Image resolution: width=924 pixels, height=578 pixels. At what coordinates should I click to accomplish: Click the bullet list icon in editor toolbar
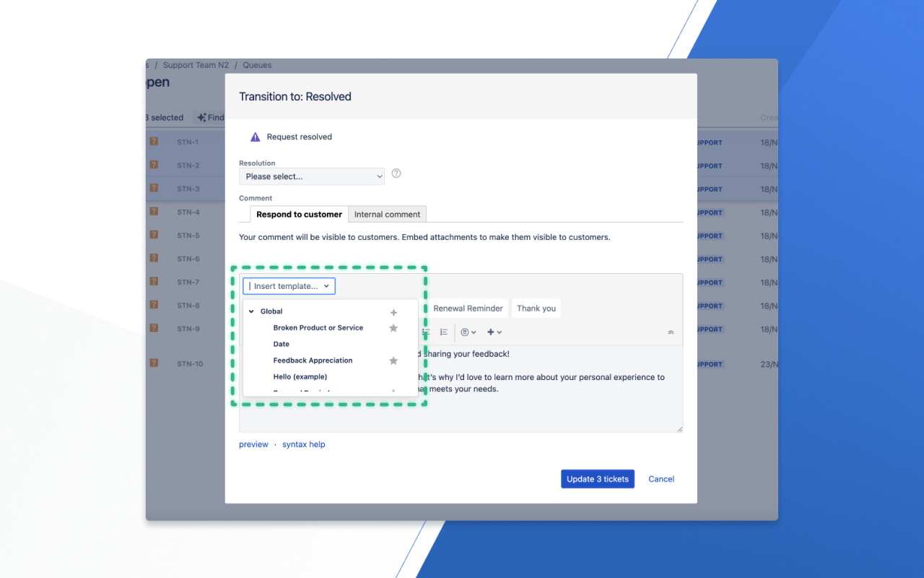(x=426, y=332)
